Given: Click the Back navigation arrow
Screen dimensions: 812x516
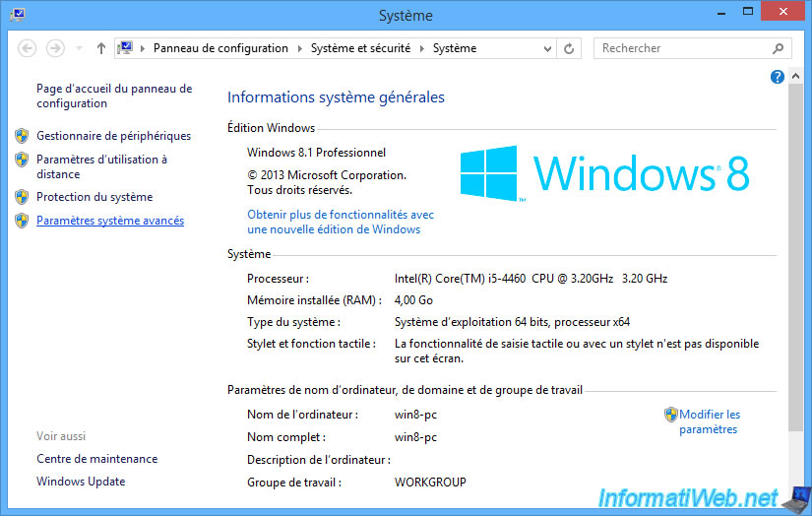Looking at the screenshot, I should point(27,48).
